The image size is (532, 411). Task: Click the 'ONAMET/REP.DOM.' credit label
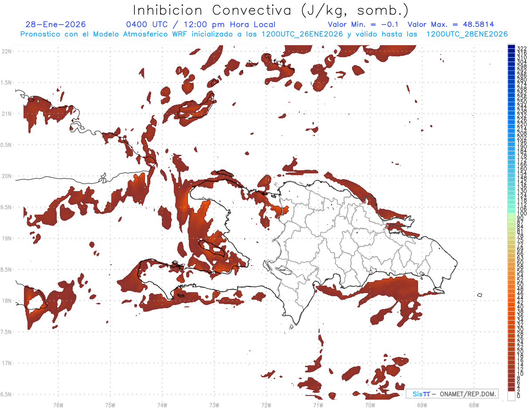pos(468,394)
